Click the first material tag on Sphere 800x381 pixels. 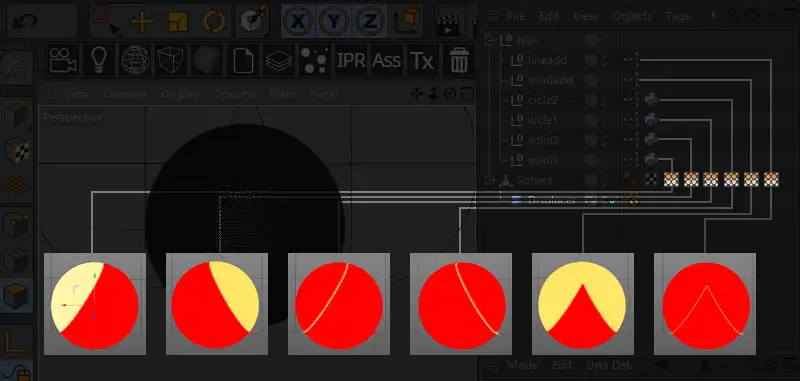point(671,179)
